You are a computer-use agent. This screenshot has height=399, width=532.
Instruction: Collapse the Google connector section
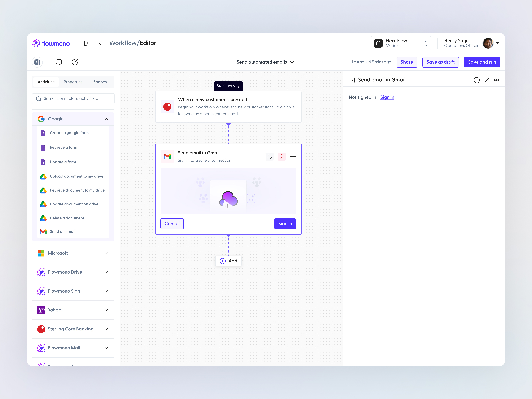coord(106,119)
